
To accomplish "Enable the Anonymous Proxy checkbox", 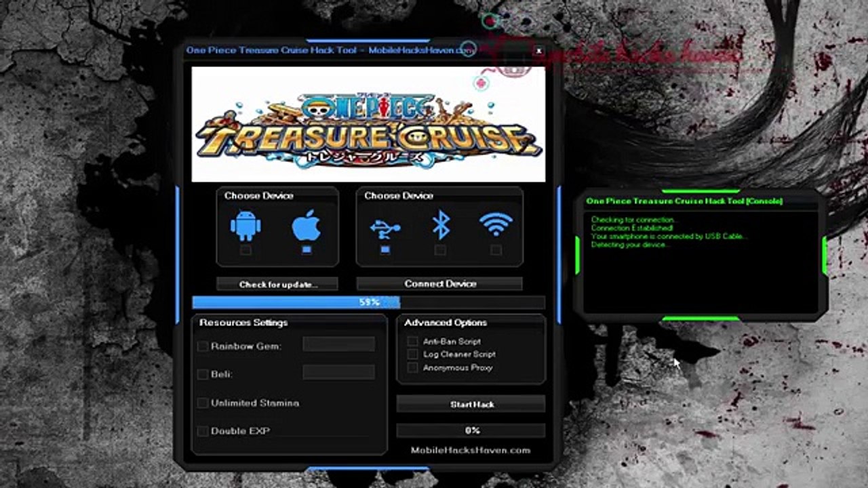I will coord(412,367).
